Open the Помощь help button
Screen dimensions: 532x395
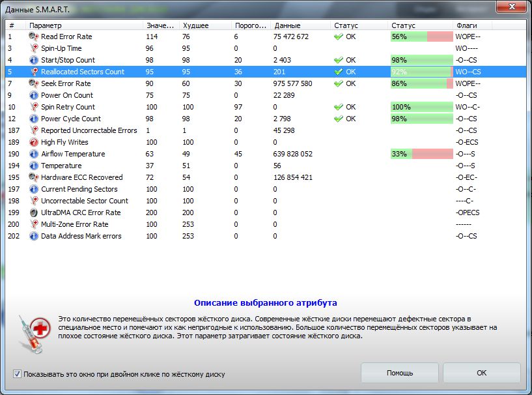click(x=400, y=373)
